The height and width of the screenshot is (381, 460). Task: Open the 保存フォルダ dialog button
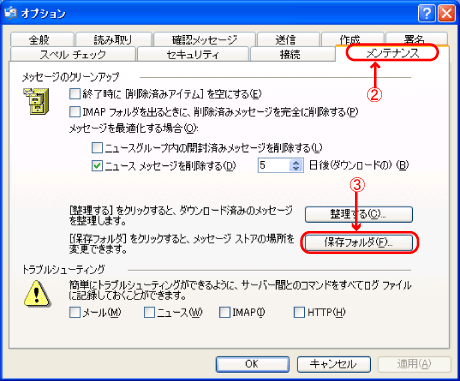pyautogui.click(x=359, y=242)
